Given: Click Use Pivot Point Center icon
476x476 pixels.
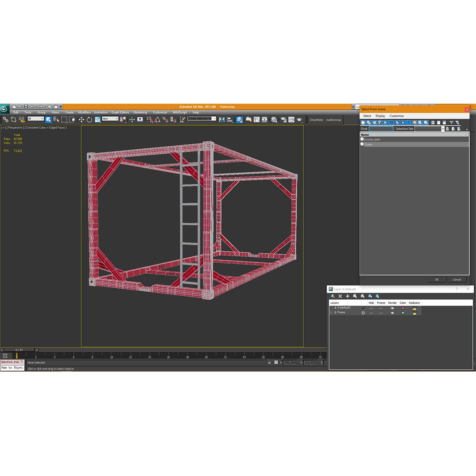Looking at the screenshot, I should coord(123,119).
